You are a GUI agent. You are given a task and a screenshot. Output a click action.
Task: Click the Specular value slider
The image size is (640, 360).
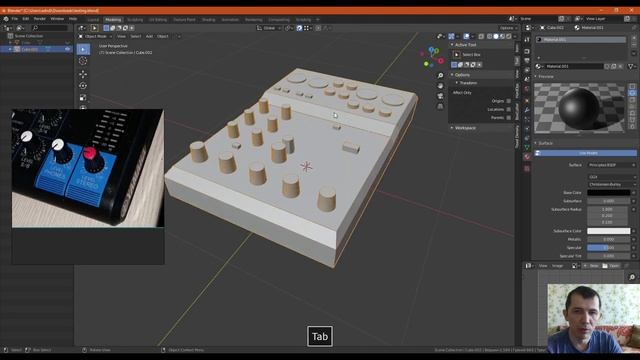click(x=609, y=248)
